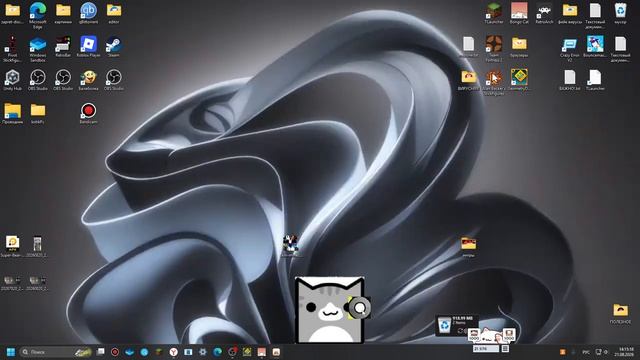Select the Crazy Error V2 desktop shortcut
The width and height of the screenshot is (640, 360).
[570, 49]
